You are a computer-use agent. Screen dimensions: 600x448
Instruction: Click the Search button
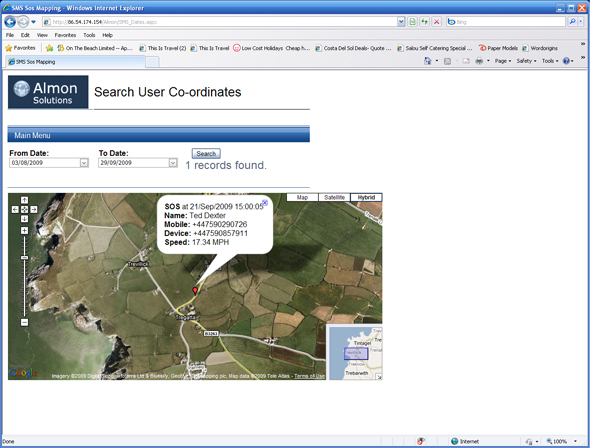click(x=206, y=154)
